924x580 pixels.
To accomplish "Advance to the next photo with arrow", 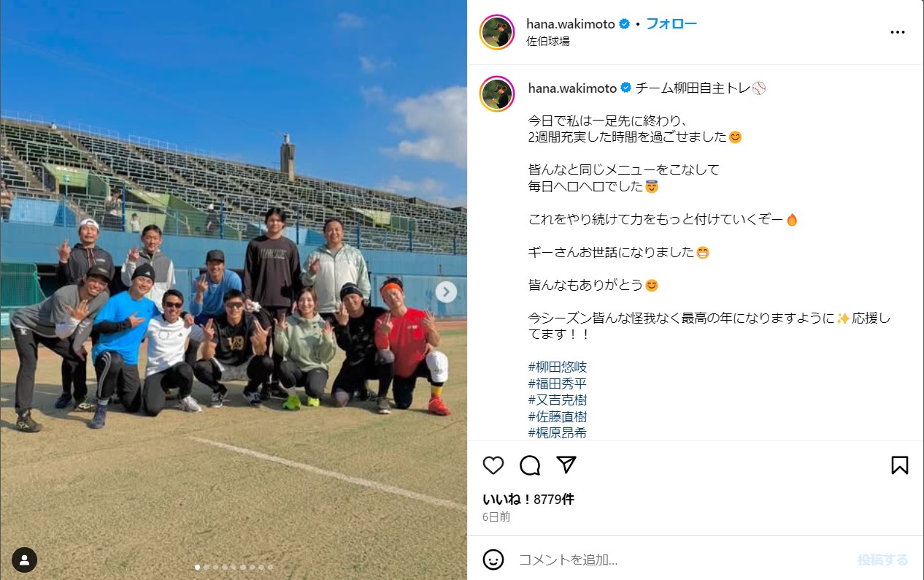I will [446, 292].
